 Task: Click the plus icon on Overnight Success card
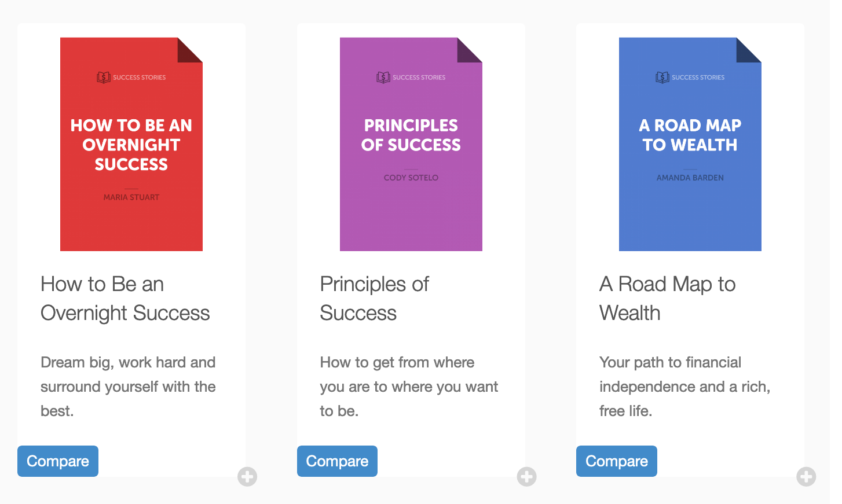247,477
